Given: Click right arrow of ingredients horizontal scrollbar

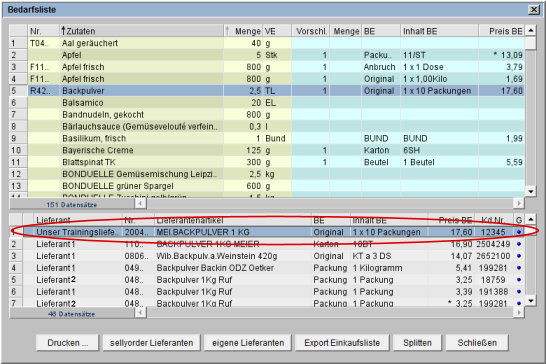Looking at the screenshot, I should (519, 203).
